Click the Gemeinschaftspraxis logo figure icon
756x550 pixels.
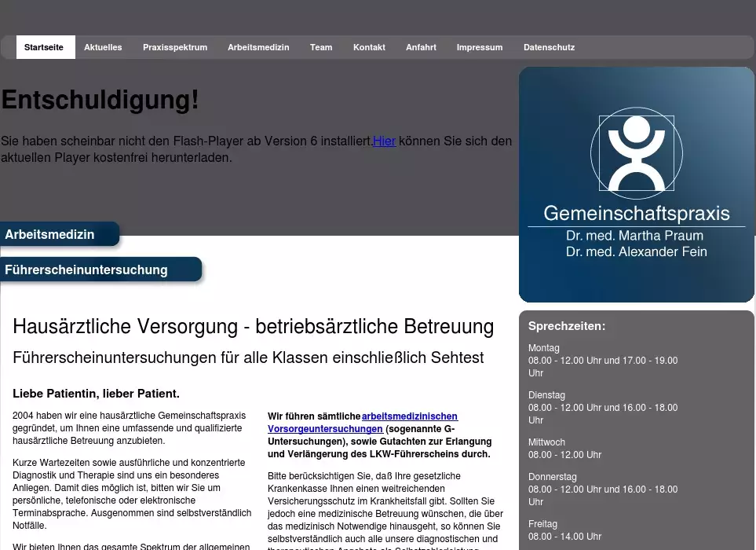pyautogui.click(x=637, y=153)
